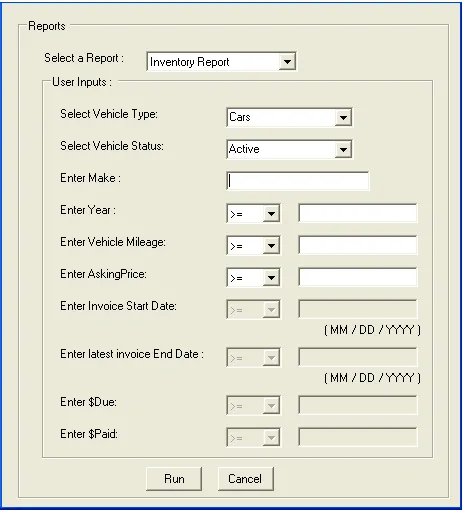Click the Enter Vehicle Mileage label
The height and width of the screenshot is (510, 463).
coord(113,242)
